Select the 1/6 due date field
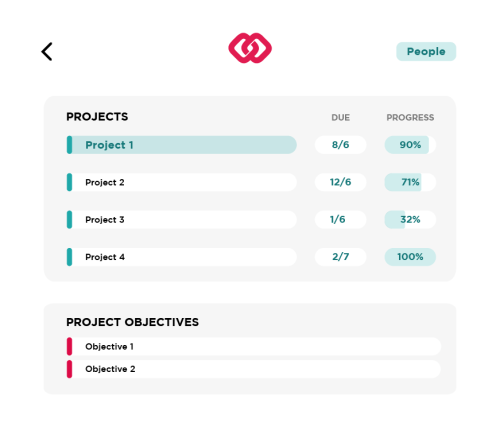This screenshot has height=438, width=500. point(340,219)
